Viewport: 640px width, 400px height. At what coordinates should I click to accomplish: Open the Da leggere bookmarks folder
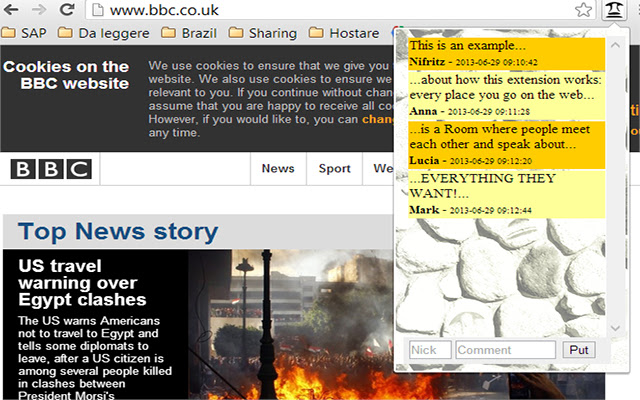point(103,33)
